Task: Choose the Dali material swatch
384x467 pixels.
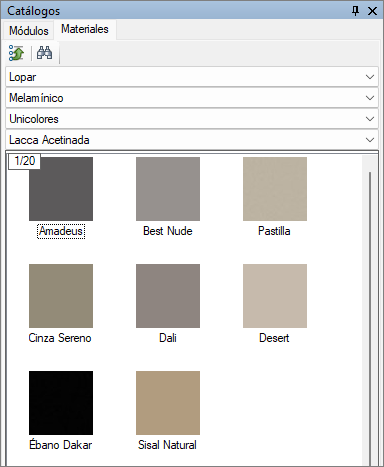Action: (x=168, y=296)
